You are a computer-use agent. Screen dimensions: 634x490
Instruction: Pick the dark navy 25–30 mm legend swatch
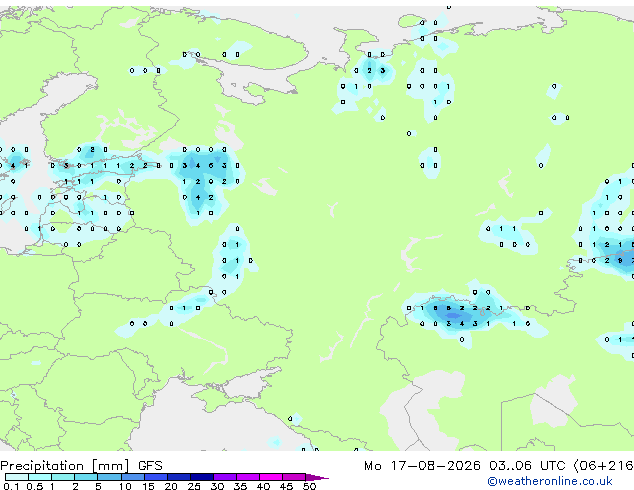pyautogui.click(x=201, y=477)
